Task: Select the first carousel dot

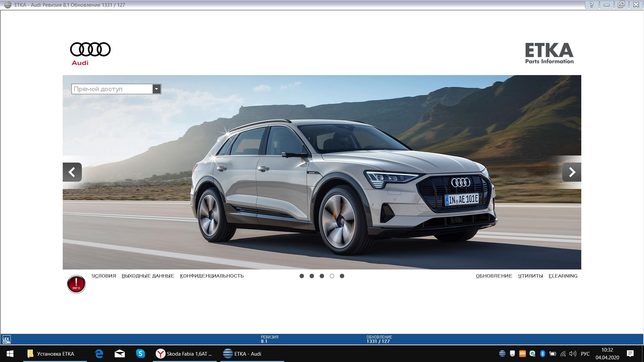Action: click(x=302, y=276)
